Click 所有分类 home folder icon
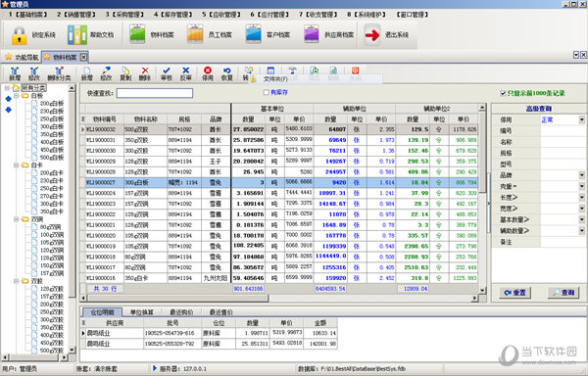588x376 pixels. click(x=16, y=88)
